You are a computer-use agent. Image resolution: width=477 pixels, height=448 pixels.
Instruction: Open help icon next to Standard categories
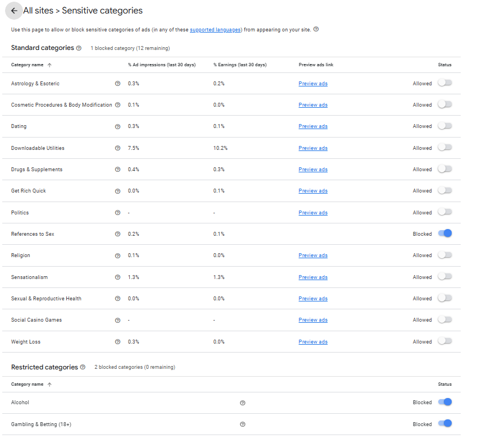point(79,48)
